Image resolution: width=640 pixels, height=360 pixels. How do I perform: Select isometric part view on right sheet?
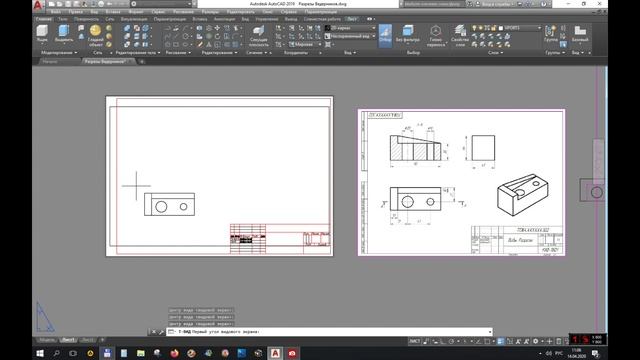pyautogui.click(x=522, y=195)
